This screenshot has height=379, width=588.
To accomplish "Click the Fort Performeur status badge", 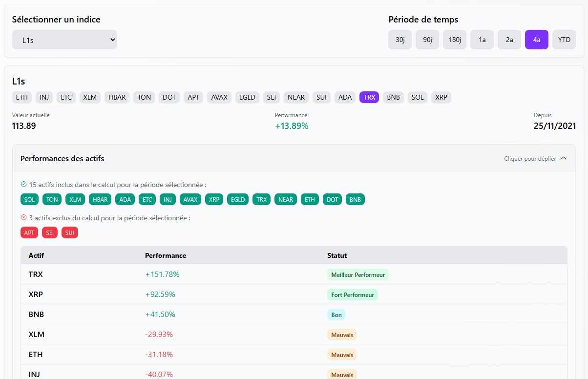I will point(353,295).
